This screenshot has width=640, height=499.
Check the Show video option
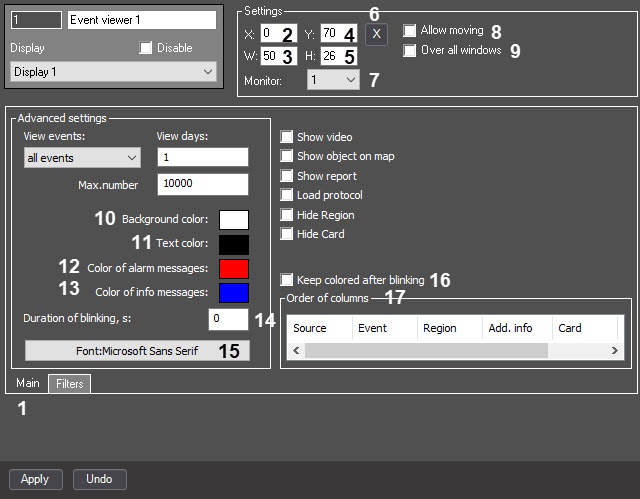tap(288, 137)
